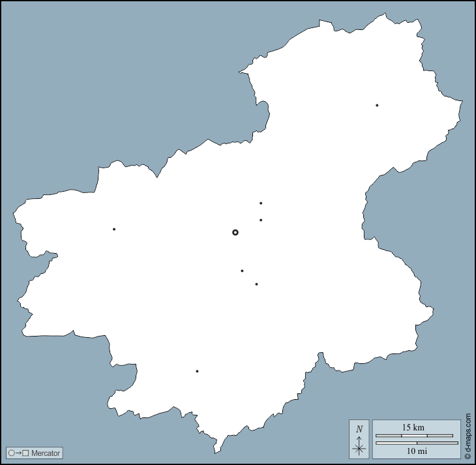This screenshot has height=465, width=476.
Task: Click the miles scale bar
Action: tap(417, 443)
